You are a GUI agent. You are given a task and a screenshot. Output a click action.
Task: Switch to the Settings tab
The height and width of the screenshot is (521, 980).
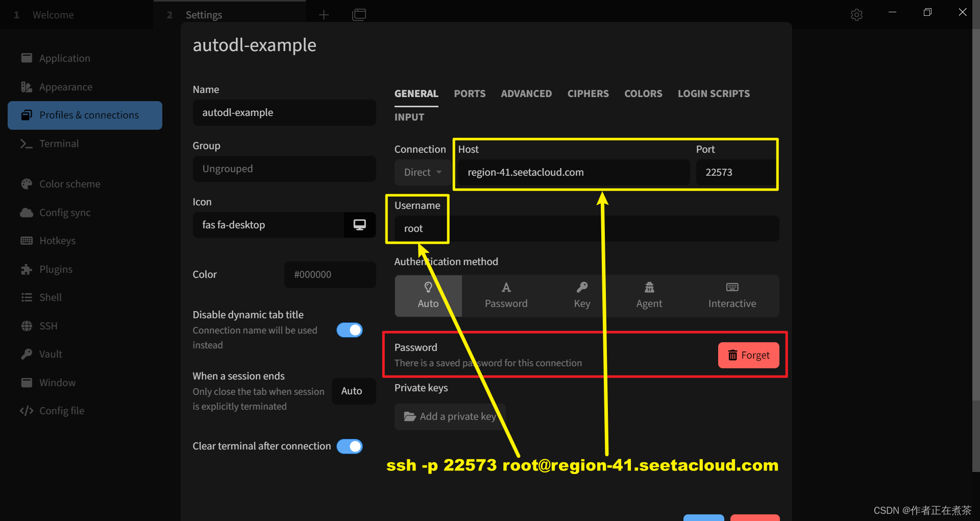click(x=230, y=15)
